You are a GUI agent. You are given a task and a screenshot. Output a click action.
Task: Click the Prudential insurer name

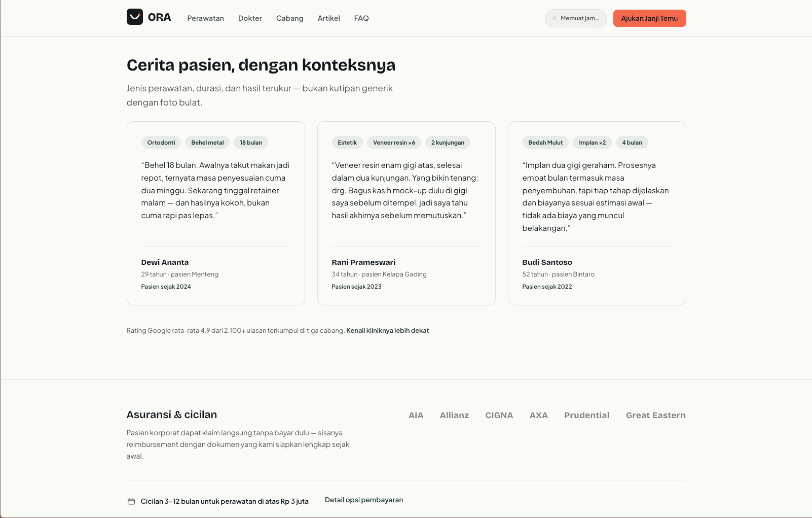click(x=587, y=415)
